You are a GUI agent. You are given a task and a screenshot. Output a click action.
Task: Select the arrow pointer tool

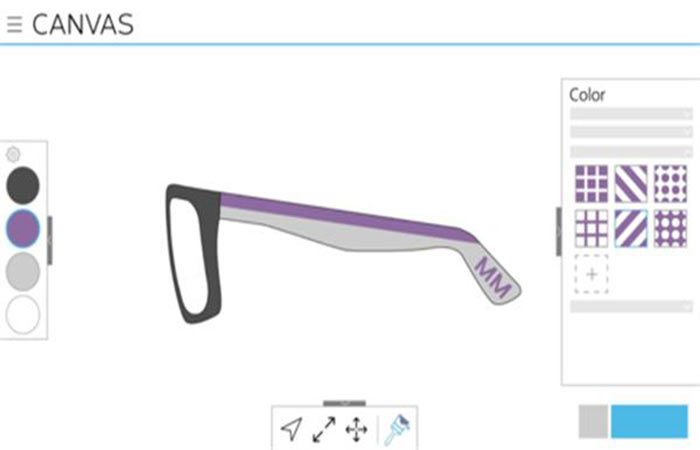click(292, 429)
